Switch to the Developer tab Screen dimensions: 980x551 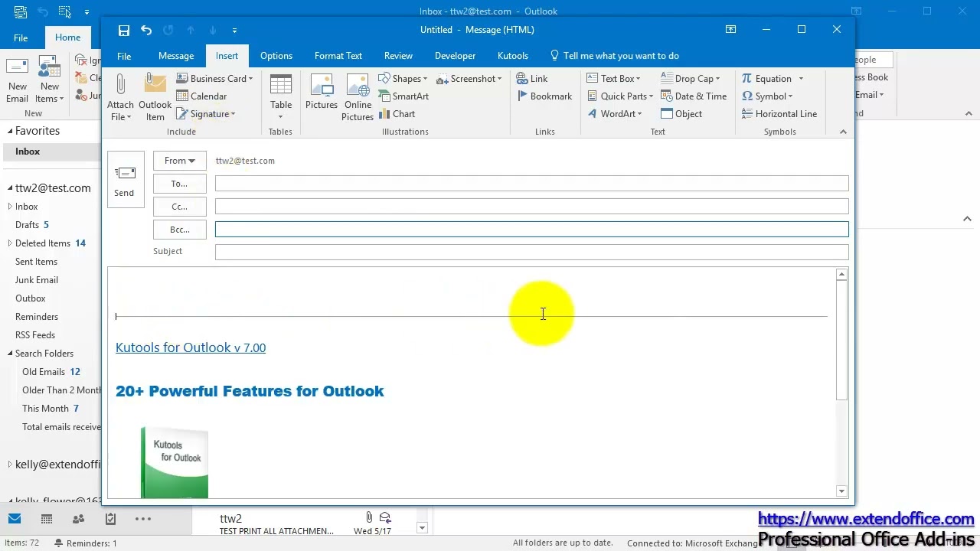click(455, 56)
